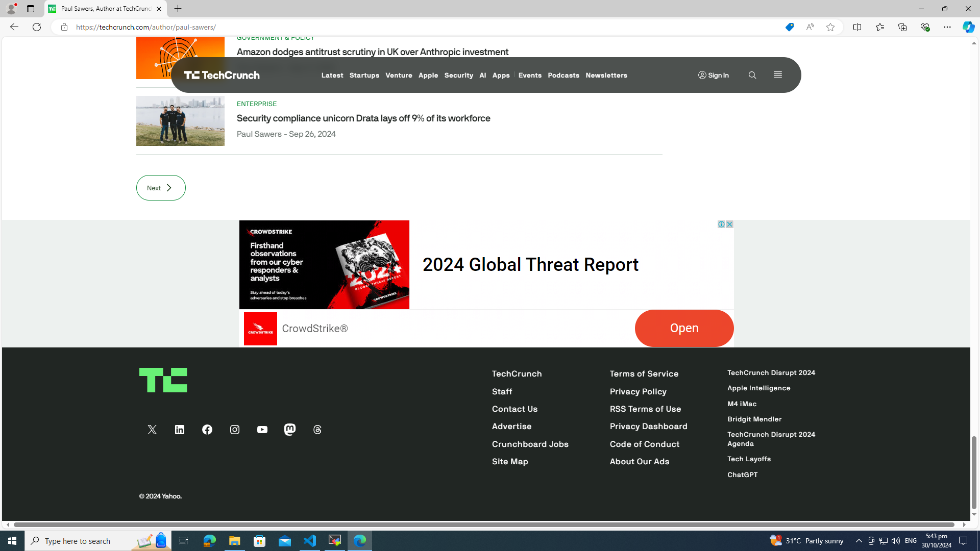The image size is (980, 551).
Task: Click the Windows Start button
Action: point(12,541)
